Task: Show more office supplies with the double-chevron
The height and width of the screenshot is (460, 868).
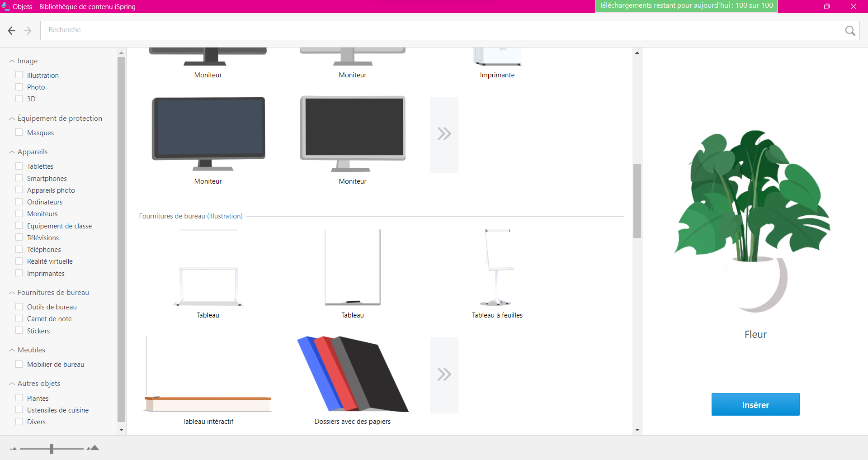Action: [x=444, y=375]
